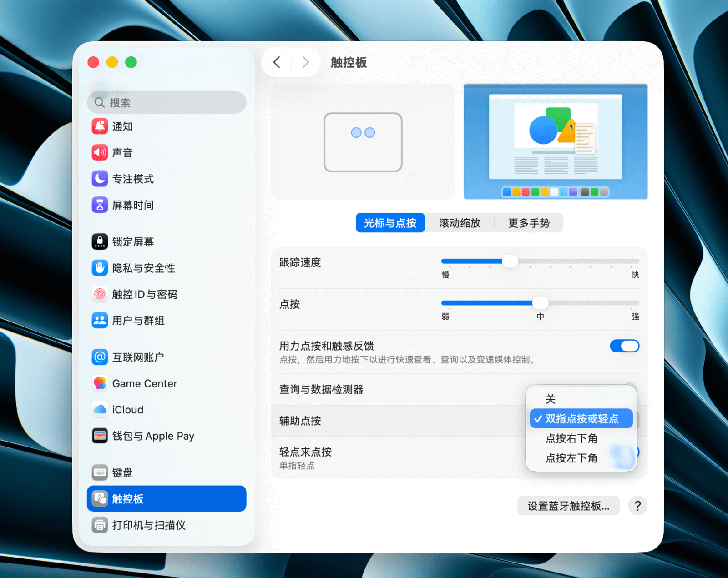
Task: Open iCloud cloud icon in sidebar
Action: click(x=100, y=410)
